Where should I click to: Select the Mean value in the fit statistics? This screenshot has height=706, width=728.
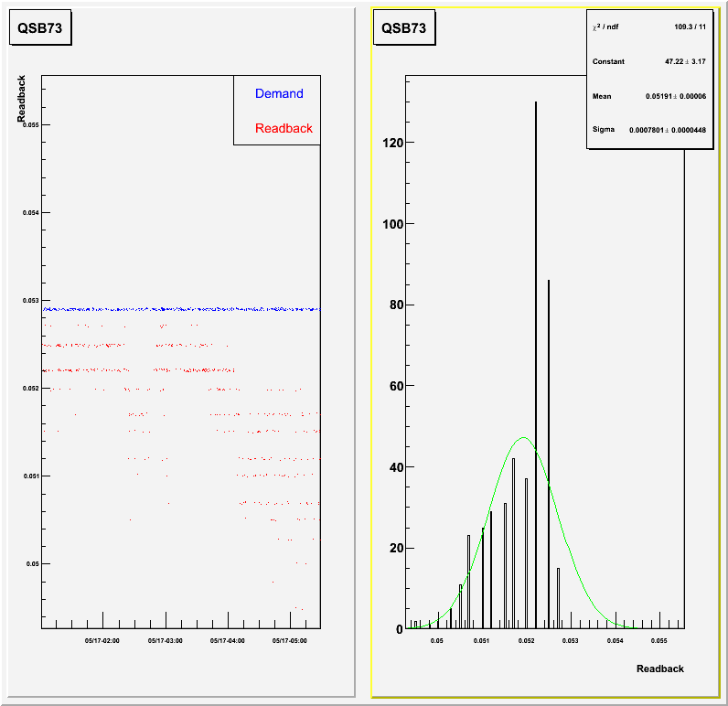679,96
